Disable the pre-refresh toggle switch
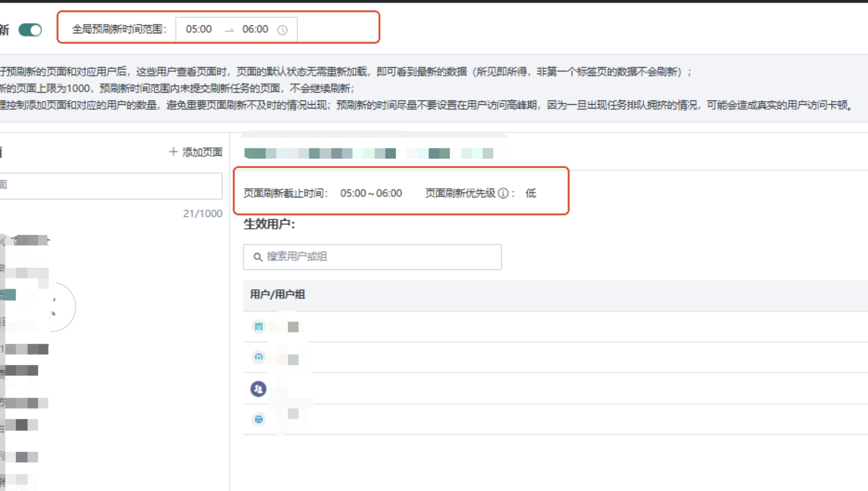 pyautogui.click(x=30, y=30)
